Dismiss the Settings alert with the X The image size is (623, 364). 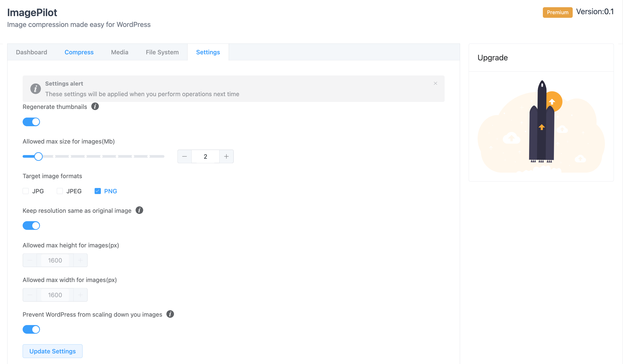[x=435, y=83]
